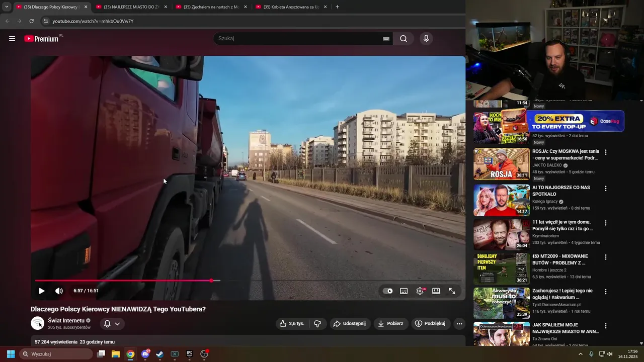Open system tray volume speaker icon
644x362 pixels.
610,354
